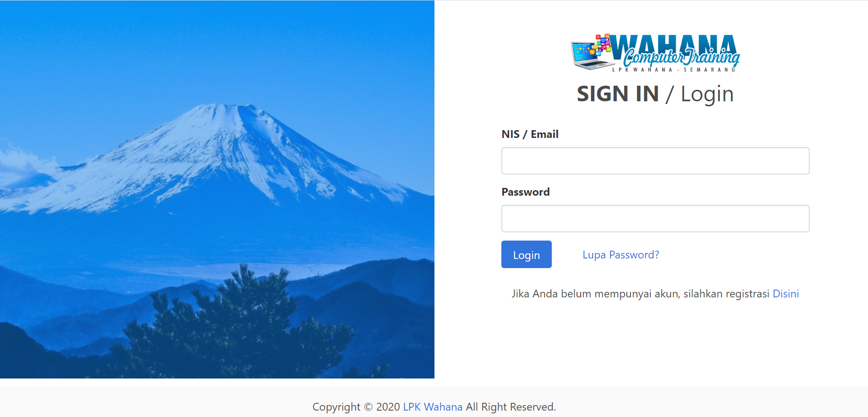Open the Lupa Password? link
Viewport: 868px width, 417px height.
(x=621, y=255)
